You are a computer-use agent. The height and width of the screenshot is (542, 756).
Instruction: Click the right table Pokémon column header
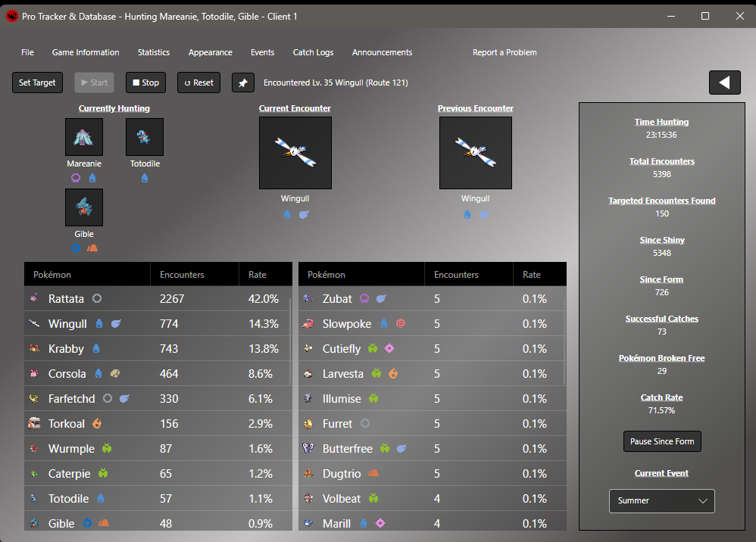[x=361, y=274]
